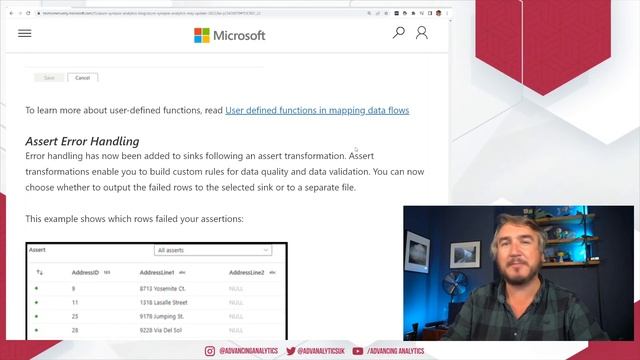This screenshot has height=360, width=640.
Task: Click AddressID value 11
Action: pyautogui.click(x=75, y=302)
